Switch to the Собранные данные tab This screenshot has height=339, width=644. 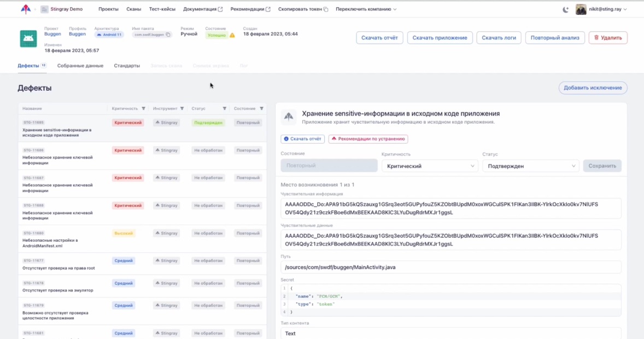80,66
